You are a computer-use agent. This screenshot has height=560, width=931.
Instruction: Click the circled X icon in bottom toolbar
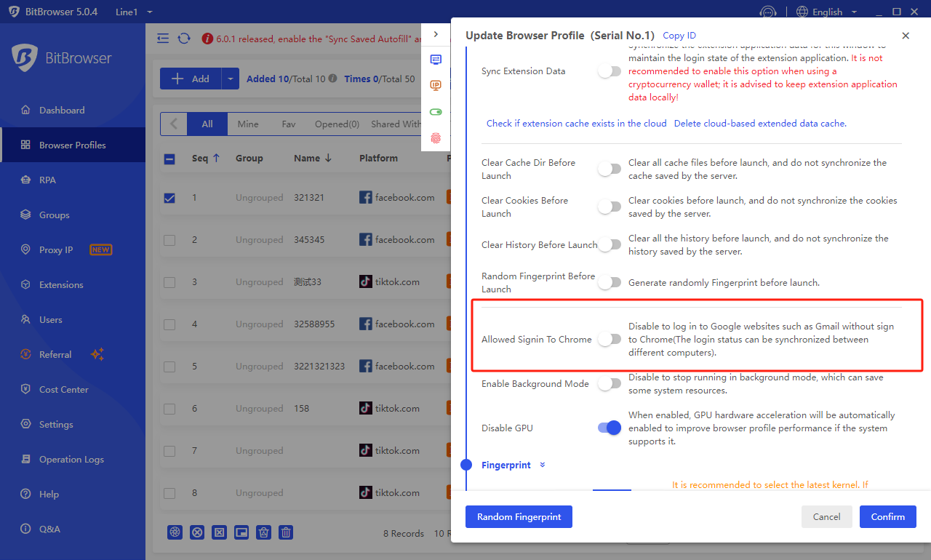(x=197, y=532)
